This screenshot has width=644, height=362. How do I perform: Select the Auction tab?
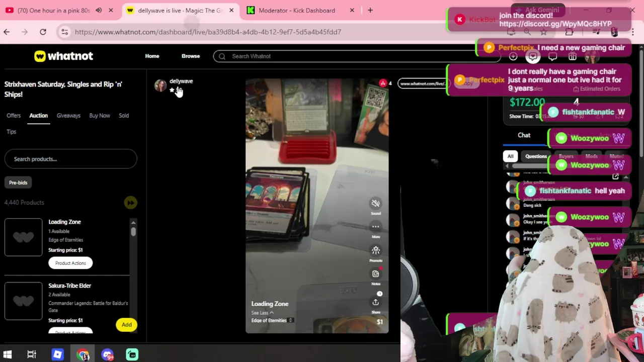[38, 116]
